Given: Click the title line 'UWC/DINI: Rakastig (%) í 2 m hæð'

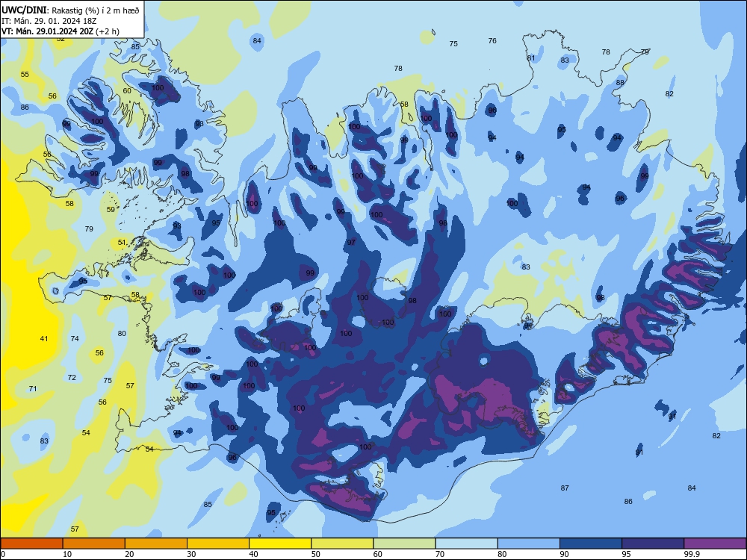Looking at the screenshot, I should tap(70, 10).
